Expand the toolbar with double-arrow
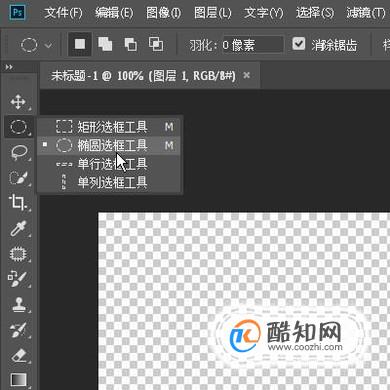Viewport: 390px width, 390px height. (9, 67)
